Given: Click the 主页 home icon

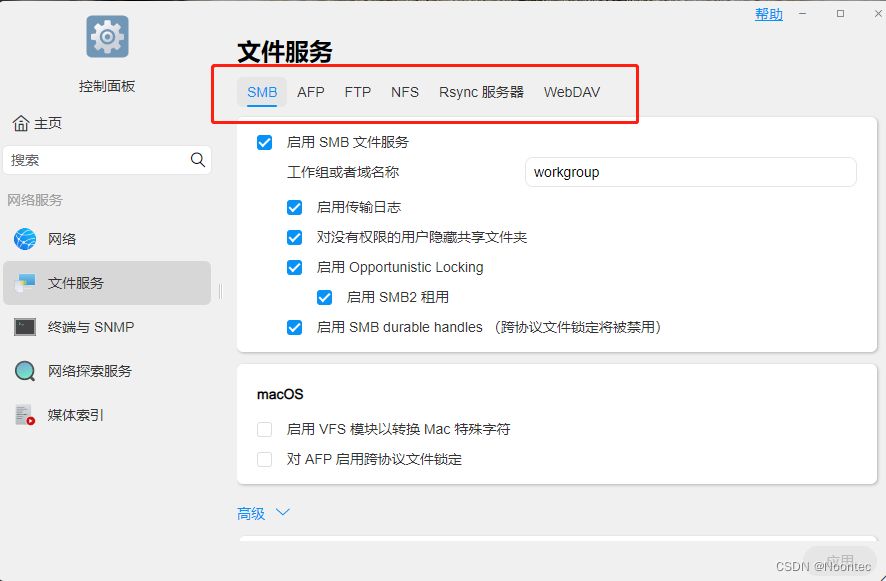Looking at the screenshot, I should click(x=37, y=123).
